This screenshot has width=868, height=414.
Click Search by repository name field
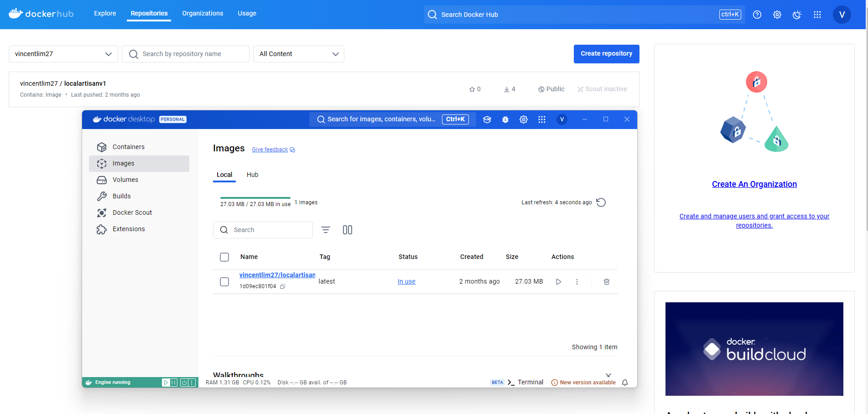click(186, 54)
